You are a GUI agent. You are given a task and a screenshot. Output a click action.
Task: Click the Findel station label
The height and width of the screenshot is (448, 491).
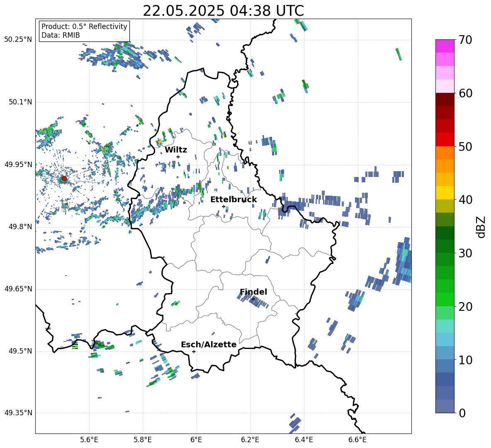point(253,292)
